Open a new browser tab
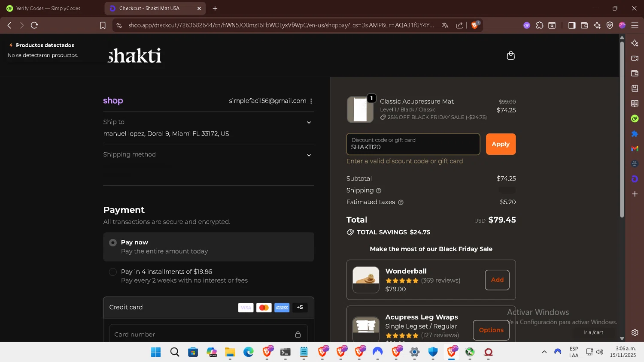 tap(215, 8)
